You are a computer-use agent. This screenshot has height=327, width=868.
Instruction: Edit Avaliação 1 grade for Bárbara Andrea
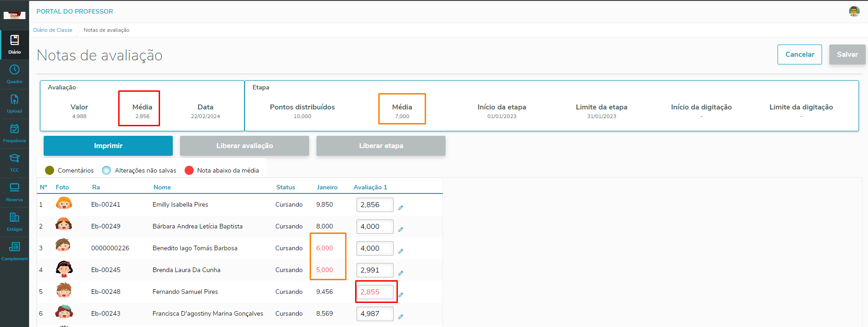click(375, 227)
